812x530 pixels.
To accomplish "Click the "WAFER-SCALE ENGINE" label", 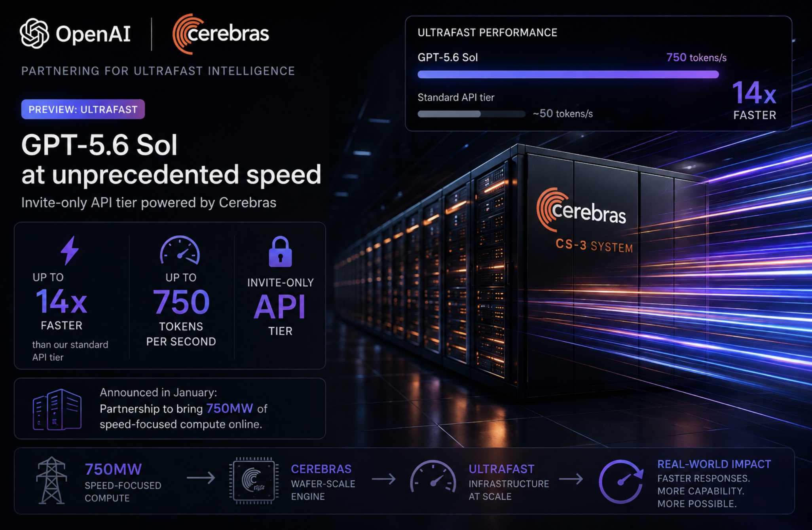I will tap(323, 490).
